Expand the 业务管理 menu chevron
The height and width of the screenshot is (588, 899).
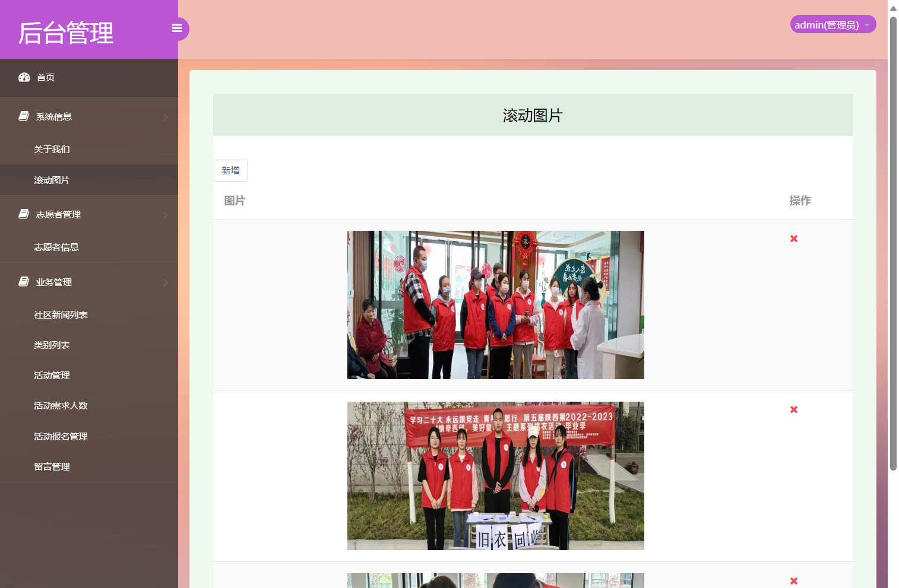click(x=166, y=282)
